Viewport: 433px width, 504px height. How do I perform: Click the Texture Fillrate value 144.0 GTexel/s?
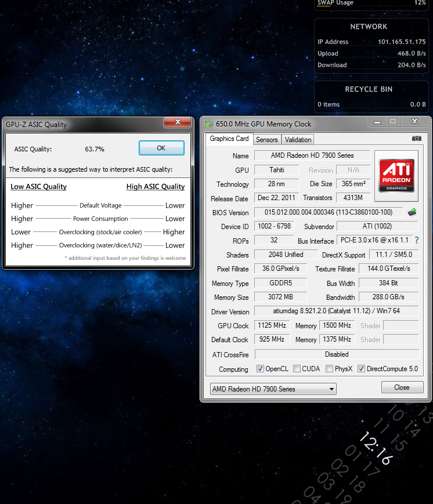tap(389, 269)
